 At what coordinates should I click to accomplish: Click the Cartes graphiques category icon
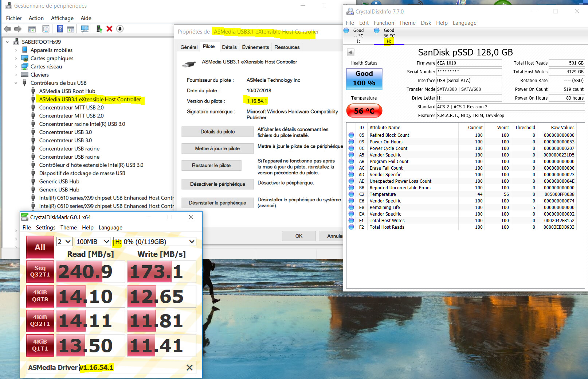[x=25, y=58]
